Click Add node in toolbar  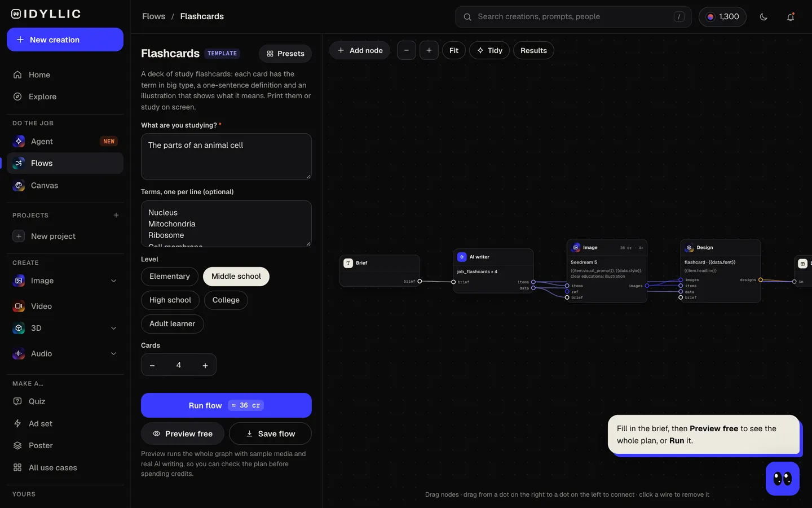click(x=360, y=50)
